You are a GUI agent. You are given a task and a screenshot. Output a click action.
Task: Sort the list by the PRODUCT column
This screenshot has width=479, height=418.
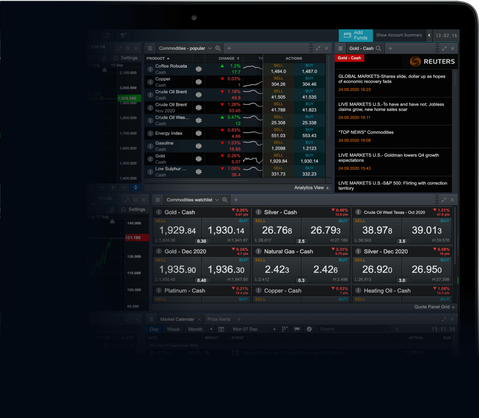tap(158, 58)
